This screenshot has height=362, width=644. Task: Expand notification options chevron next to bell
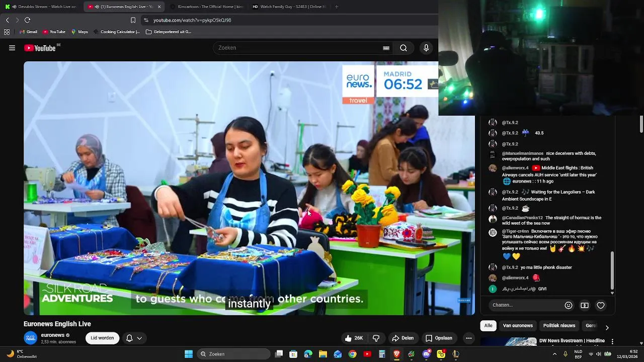[139, 338]
